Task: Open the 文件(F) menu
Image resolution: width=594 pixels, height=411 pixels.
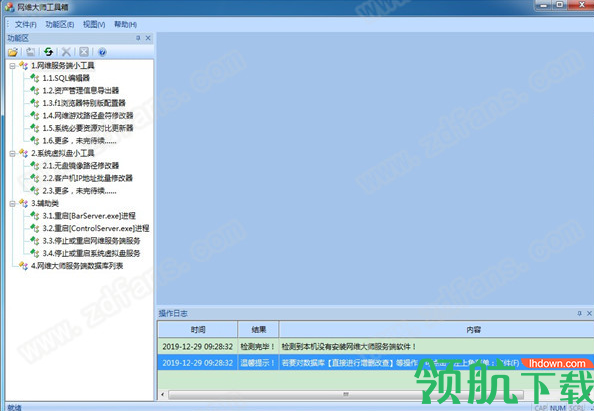Action: point(26,25)
